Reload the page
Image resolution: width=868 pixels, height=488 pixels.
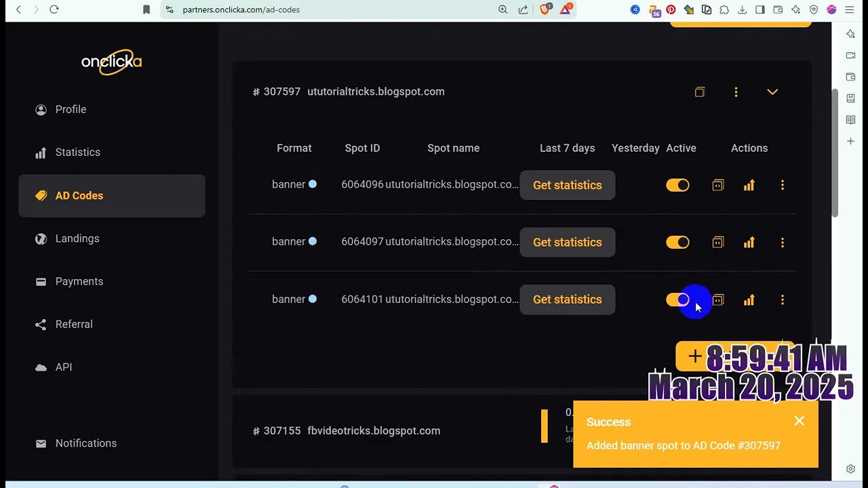[54, 9]
